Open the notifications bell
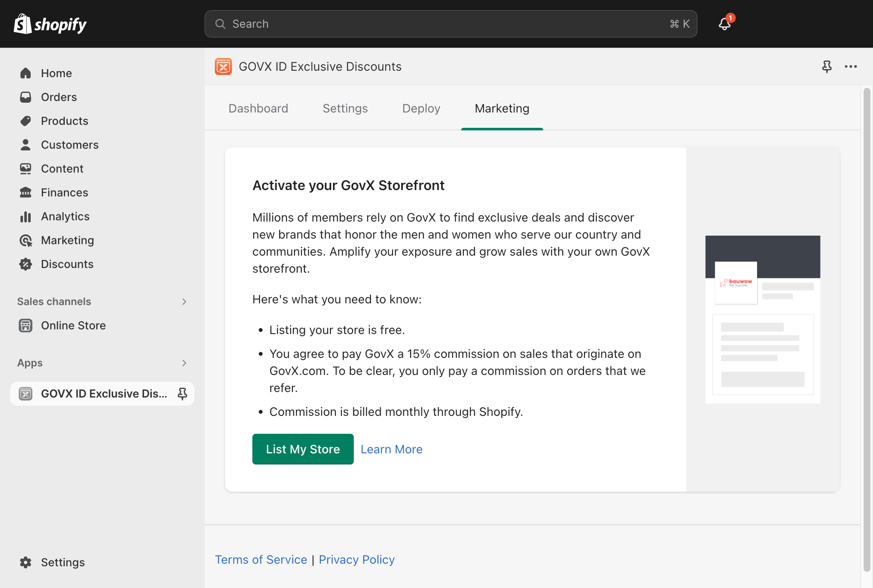The height and width of the screenshot is (588, 873). point(725,24)
